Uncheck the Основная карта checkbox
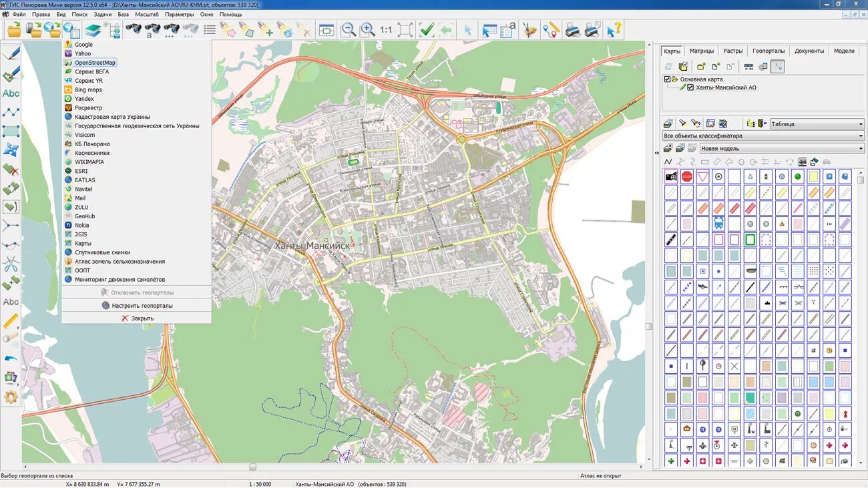This screenshot has width=868, height=488. (x=667, y=79)
